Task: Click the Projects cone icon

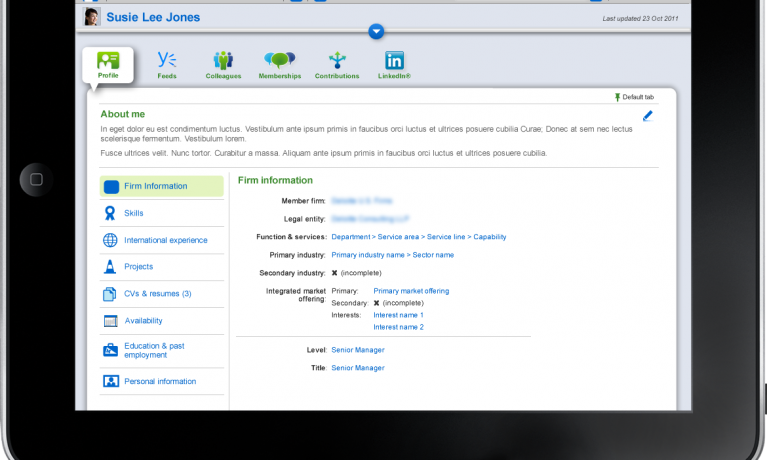Action: tap(110, 267)
